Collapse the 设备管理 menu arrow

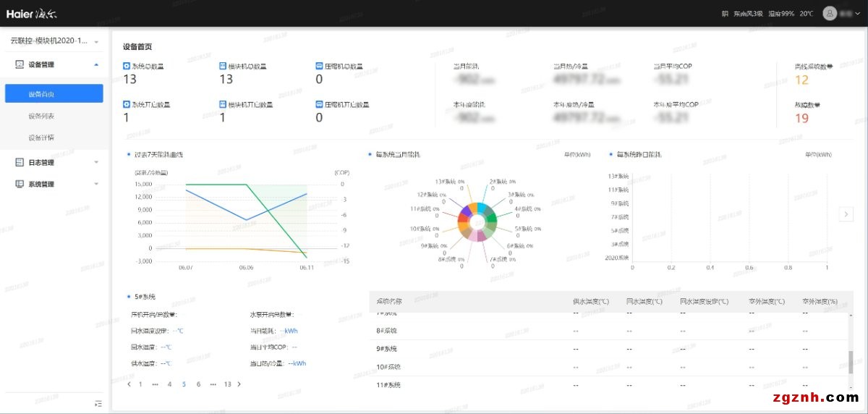click(x=96, y=64)
